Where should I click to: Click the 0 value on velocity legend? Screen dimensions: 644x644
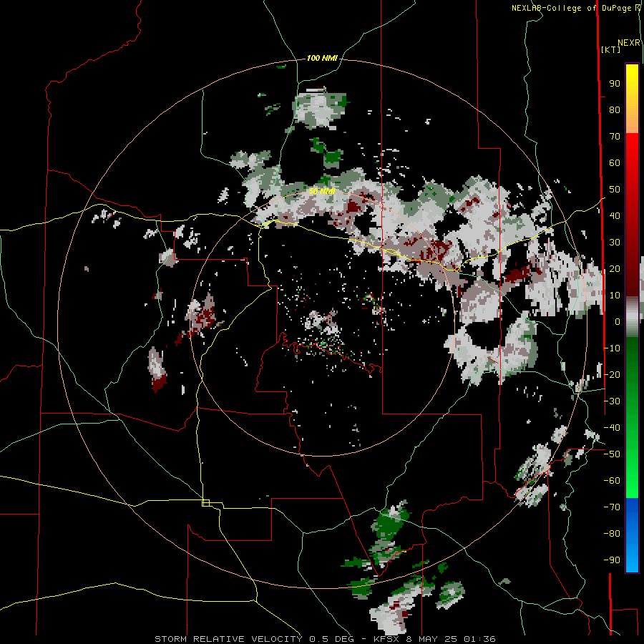(618, 322)
